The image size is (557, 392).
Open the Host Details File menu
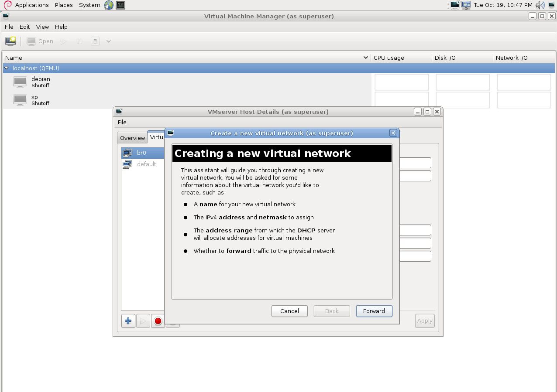tap(122, 122)
